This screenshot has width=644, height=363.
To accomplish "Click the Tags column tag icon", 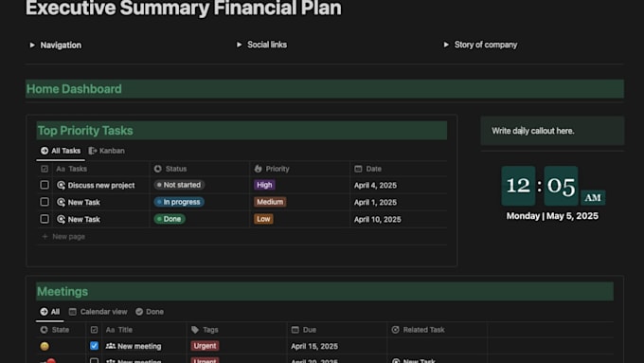I will [195, 330].
